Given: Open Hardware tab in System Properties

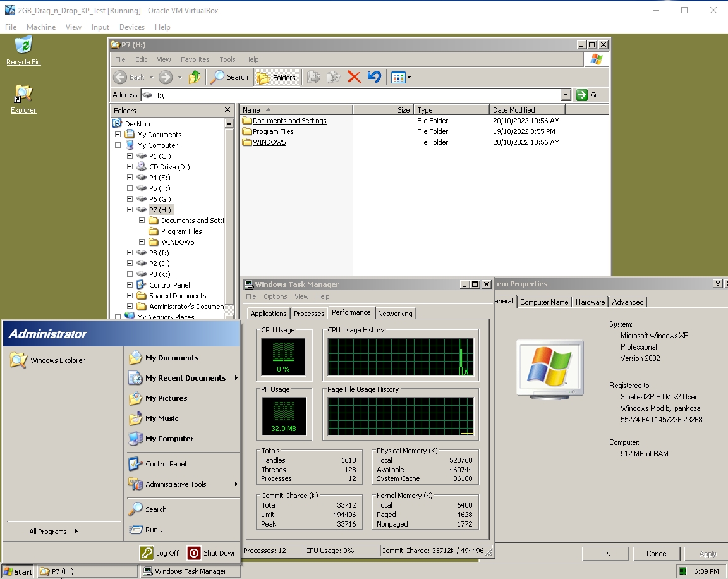Looking at the screenshot, I should (590, 302).
